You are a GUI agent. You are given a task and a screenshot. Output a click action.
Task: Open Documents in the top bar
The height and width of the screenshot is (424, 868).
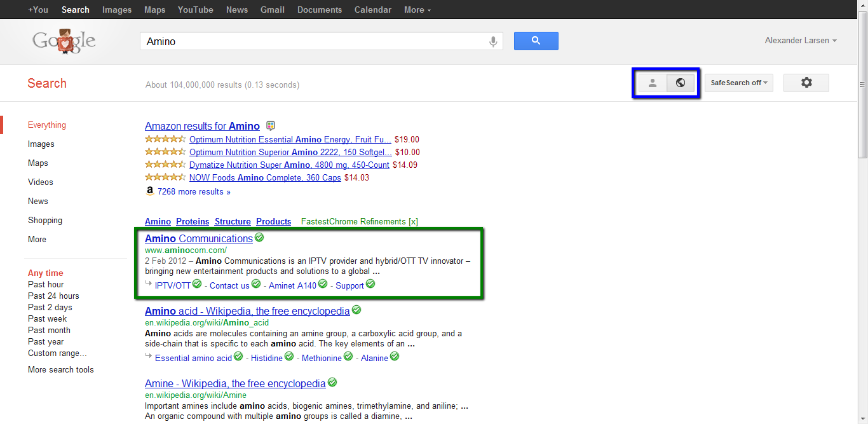point(320,10)
